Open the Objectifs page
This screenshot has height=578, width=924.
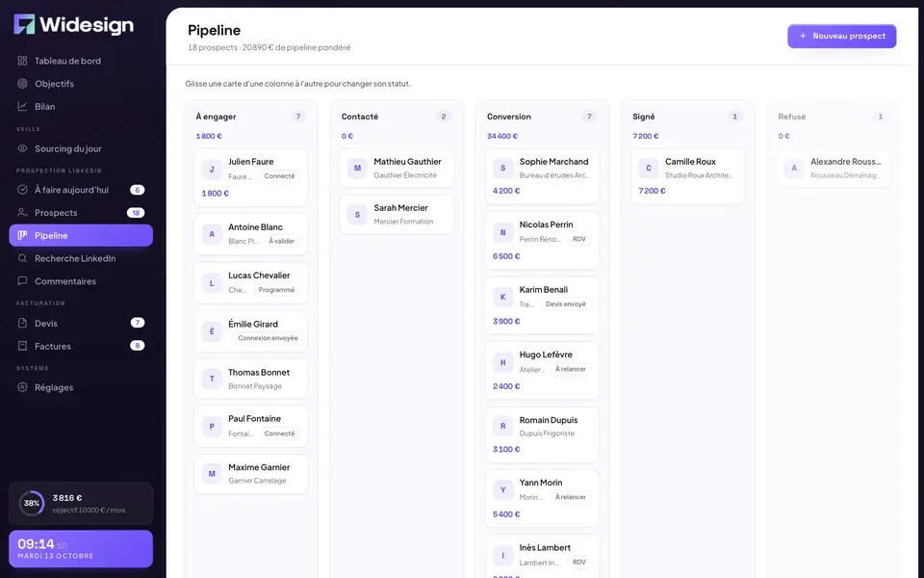click(81, 84)
